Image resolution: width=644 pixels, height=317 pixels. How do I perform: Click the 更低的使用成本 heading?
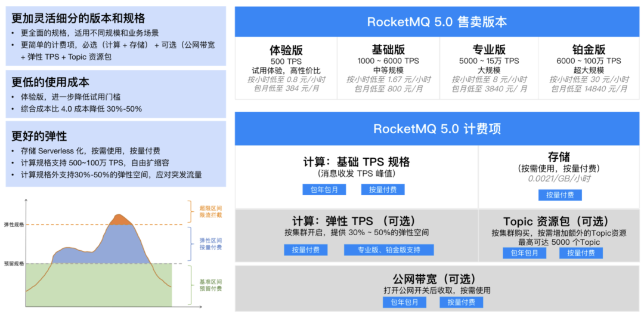pos(51,82)
